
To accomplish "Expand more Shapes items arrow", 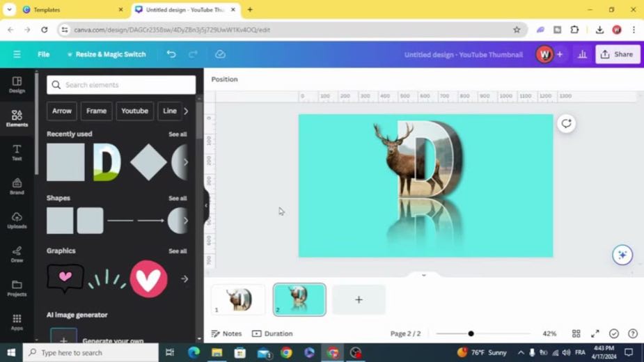I will [x=186, y=221].
